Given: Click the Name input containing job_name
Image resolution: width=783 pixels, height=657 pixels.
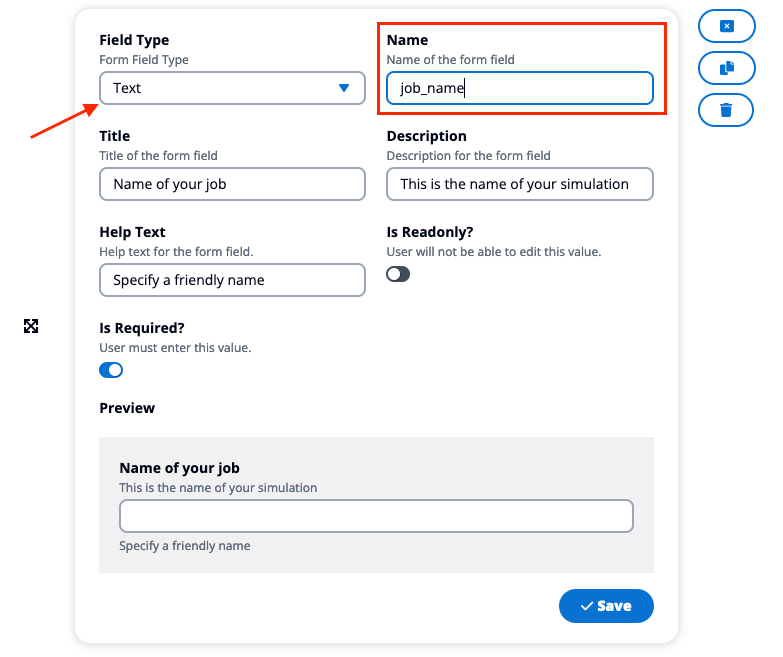Looking at the screenshot, I should pyautogui.click(x=520, y=88).
